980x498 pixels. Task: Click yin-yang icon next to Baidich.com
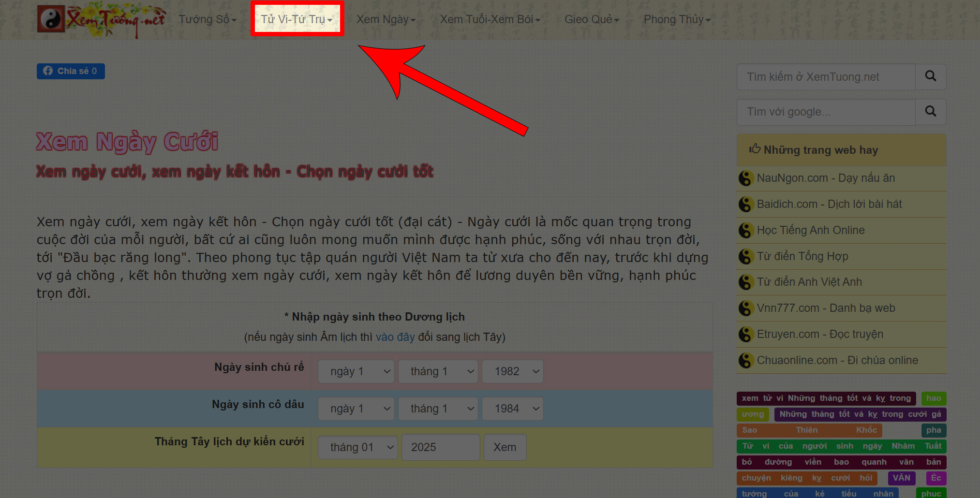(745, 205)
